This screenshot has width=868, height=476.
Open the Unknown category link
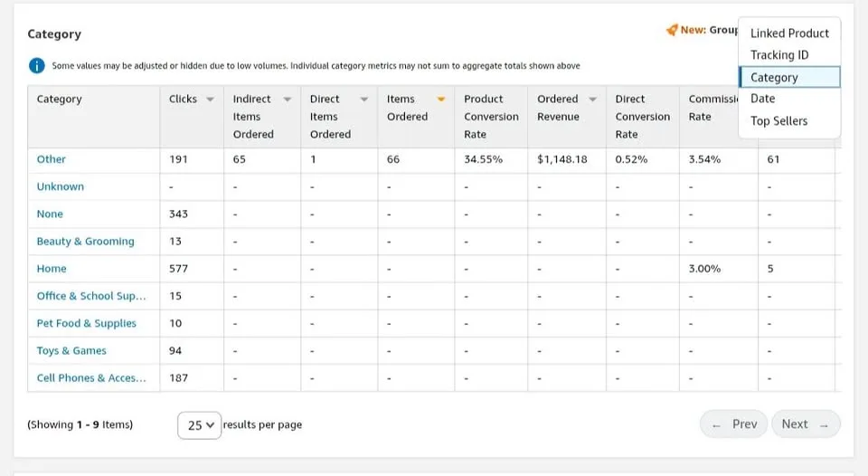tap(61, 186)
